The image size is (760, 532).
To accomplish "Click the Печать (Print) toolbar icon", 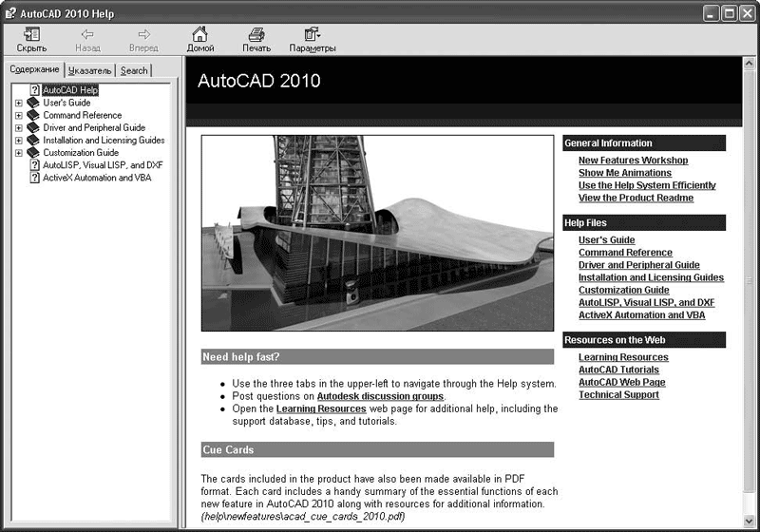I will click(256, 34).
